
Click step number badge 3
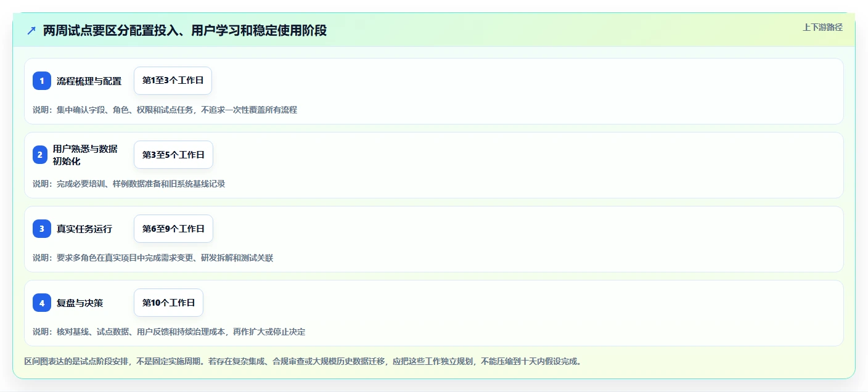point(42,229)
